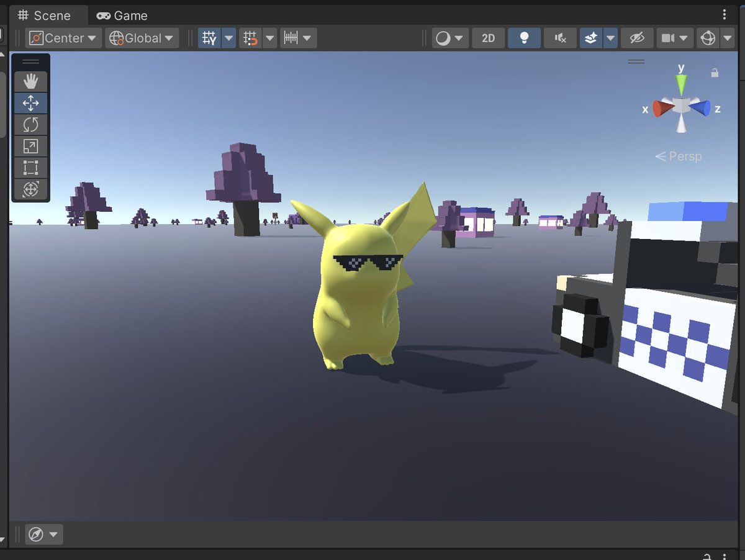Toggle scene audio mute button
The image size is (745, 560).
click(x=560, y=38)
